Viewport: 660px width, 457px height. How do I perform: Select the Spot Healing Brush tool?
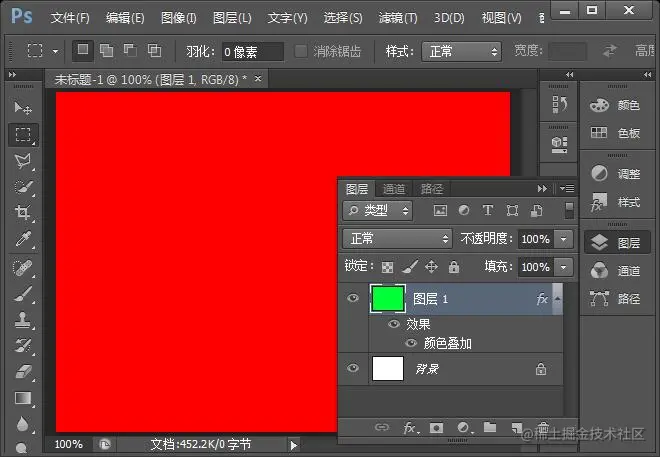(23, 268)
